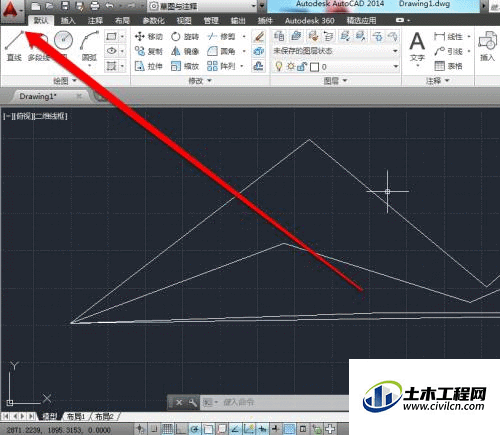Toggle Snap Mode in status bar
500x435 pixels.
154,429
